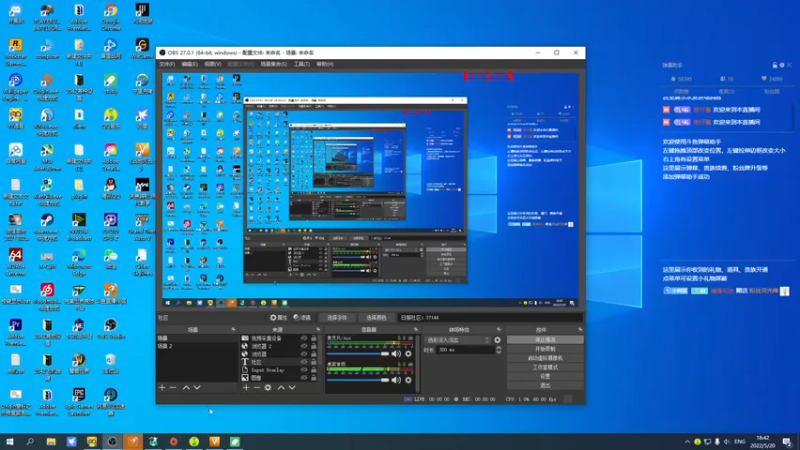Open the 文件(F) menu

tap(167, 64)
